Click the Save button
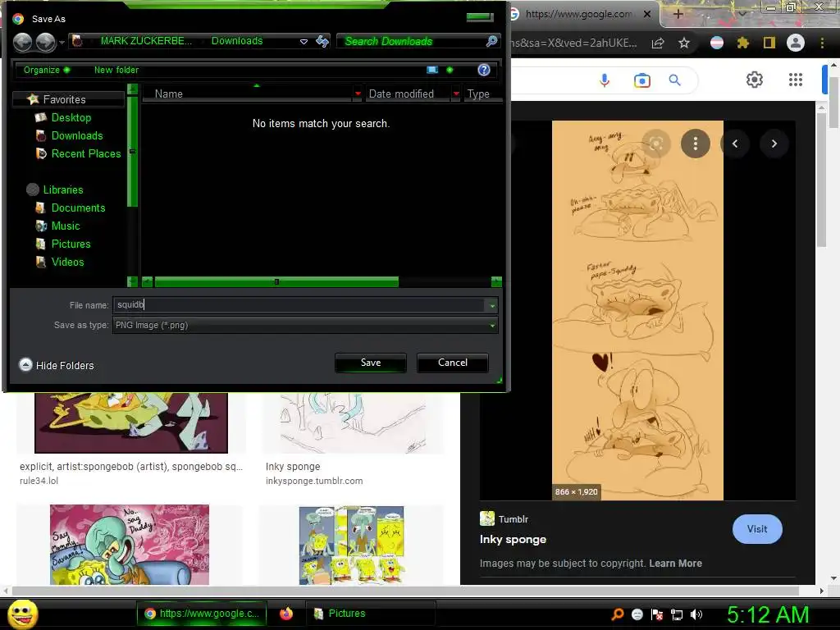The height and width of the screenshot is (630, 840). point(371,363)
